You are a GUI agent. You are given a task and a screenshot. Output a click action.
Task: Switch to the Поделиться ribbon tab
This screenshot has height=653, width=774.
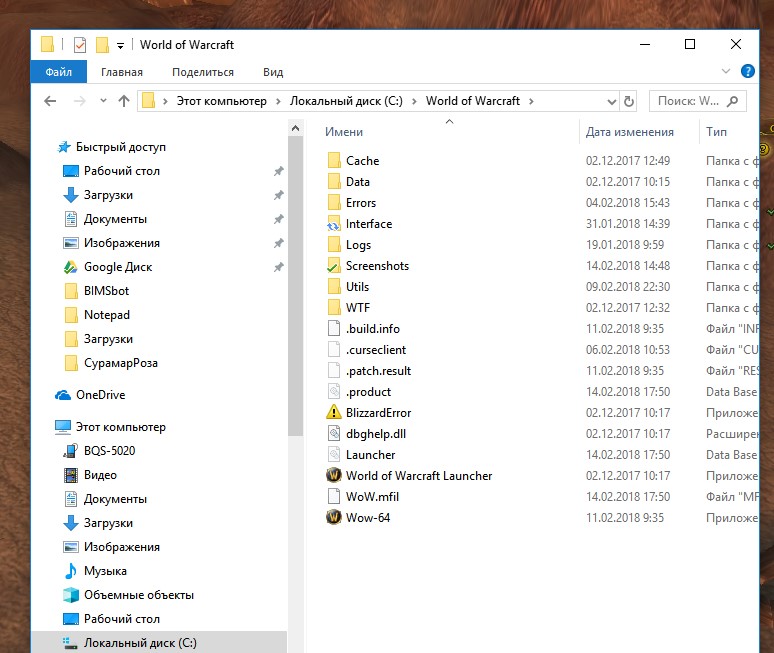203,72
